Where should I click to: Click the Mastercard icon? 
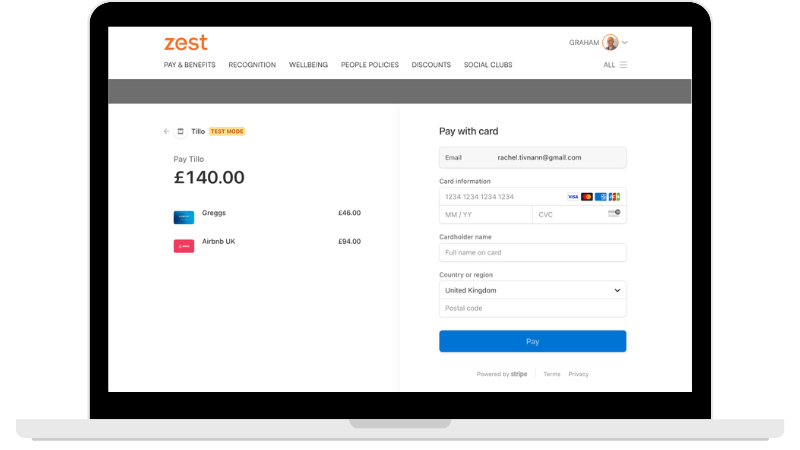pos(587,197)
